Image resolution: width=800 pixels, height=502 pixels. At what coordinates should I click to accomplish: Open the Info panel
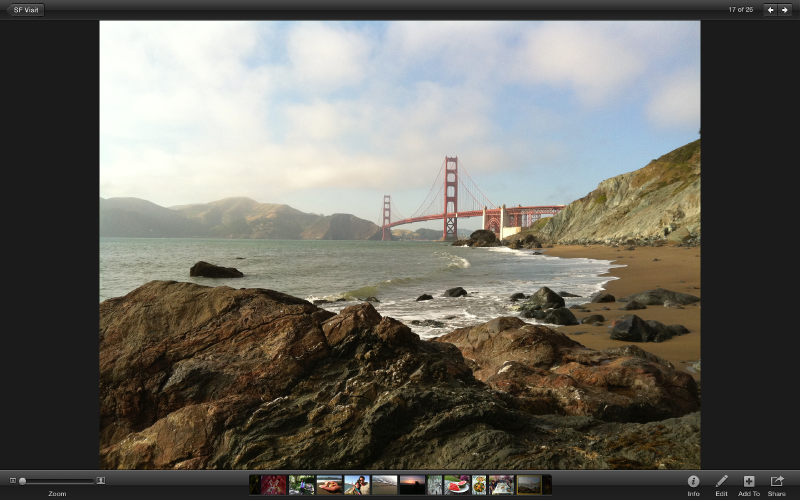(693, 481)
